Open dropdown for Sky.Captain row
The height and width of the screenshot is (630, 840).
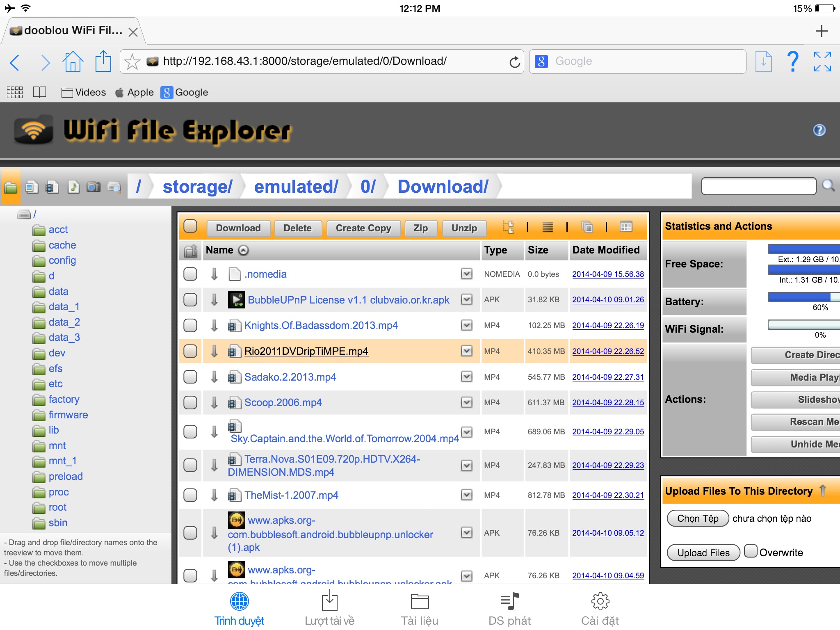(x=467, y=432)
